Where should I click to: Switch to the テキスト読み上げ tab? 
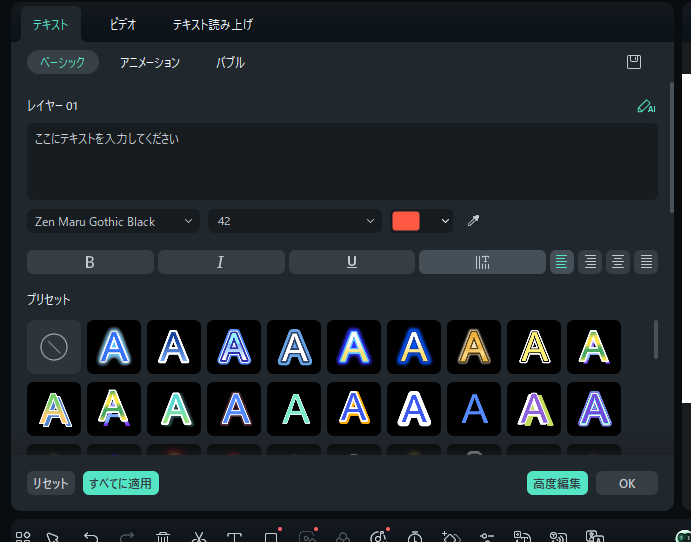click(x=212, y=24)
